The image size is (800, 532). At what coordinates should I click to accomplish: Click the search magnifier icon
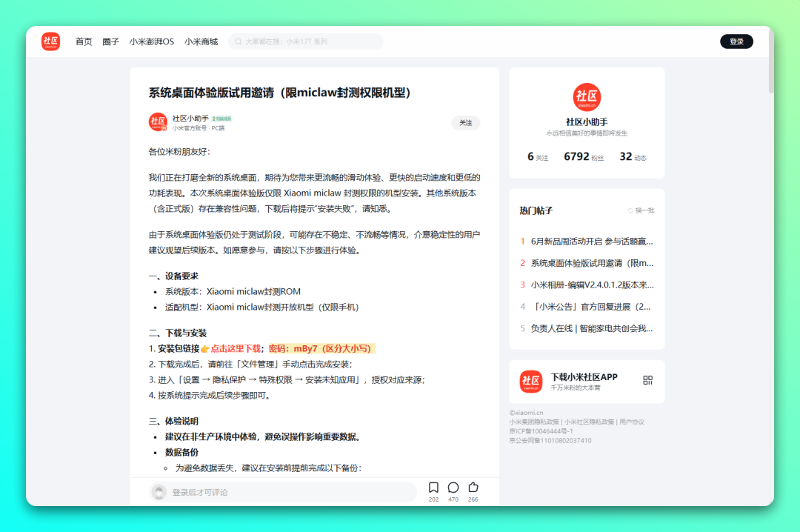[239, 42]
